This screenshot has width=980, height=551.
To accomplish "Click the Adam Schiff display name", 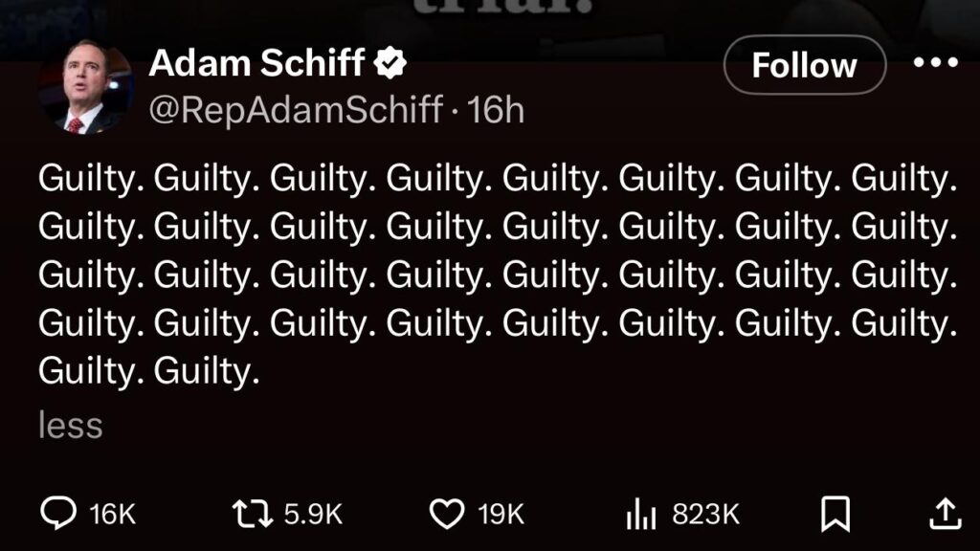I will pos(256,62).
